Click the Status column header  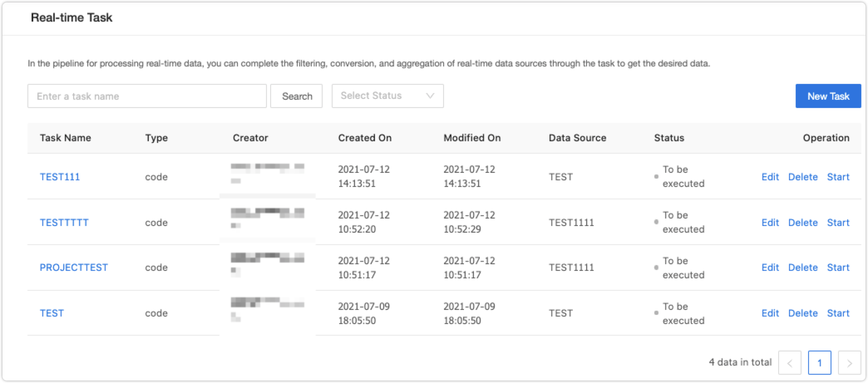668,137
